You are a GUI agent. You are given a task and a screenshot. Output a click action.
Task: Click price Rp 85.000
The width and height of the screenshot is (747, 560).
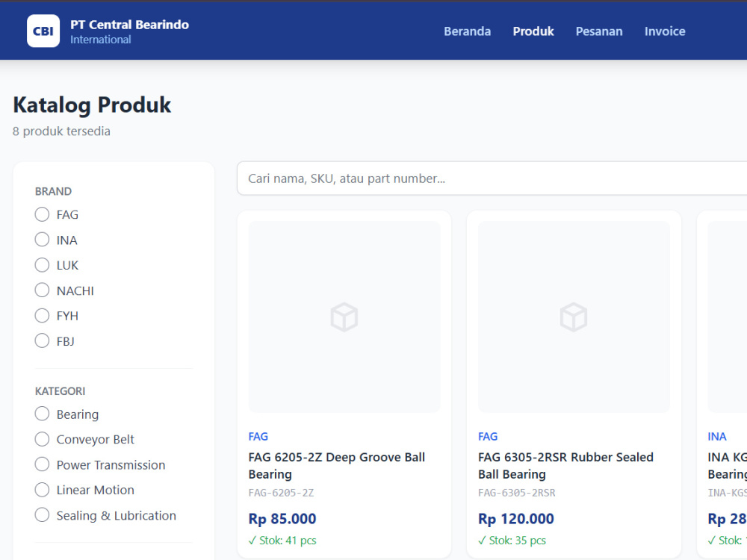coord(282,519)
